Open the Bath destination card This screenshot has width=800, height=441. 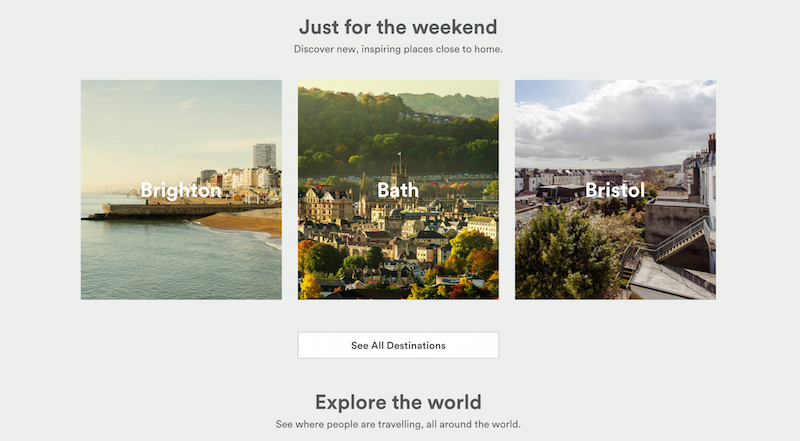398,189
